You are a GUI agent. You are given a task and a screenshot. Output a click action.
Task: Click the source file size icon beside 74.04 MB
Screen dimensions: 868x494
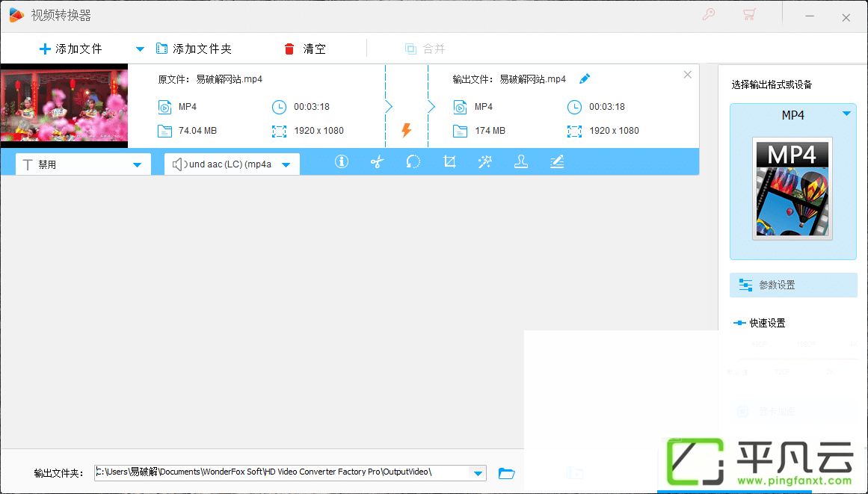[165, 131]
